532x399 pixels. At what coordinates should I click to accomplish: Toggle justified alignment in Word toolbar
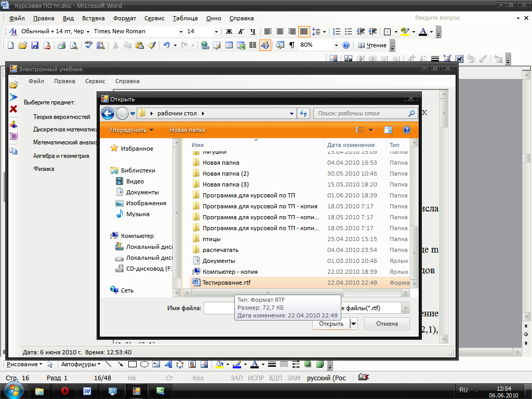tap(304, 32)
